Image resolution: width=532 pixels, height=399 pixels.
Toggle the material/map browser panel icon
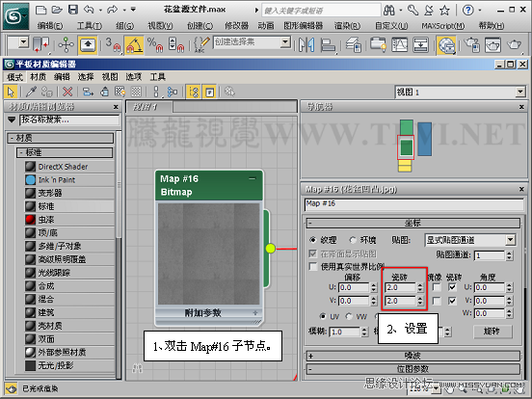194,92
